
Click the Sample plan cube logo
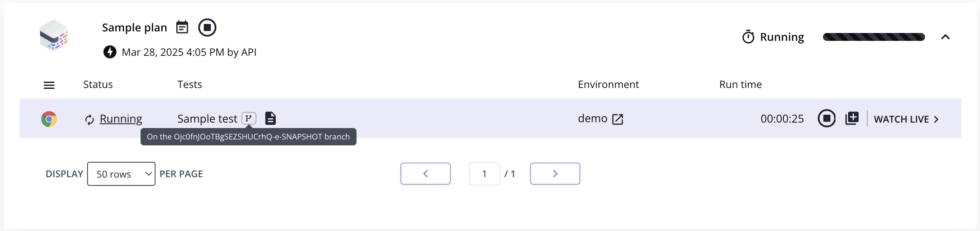54,36
